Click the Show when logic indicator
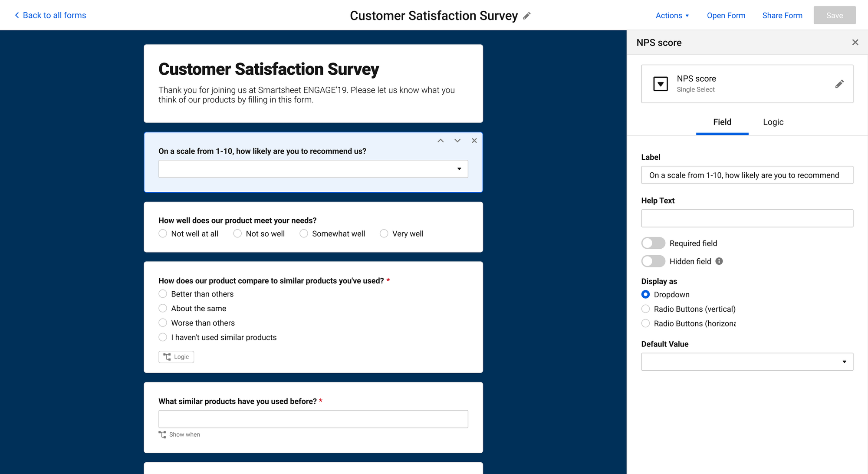Image resolution: width=868 pixels, height=474 pixels. click(x=180, y=434)
